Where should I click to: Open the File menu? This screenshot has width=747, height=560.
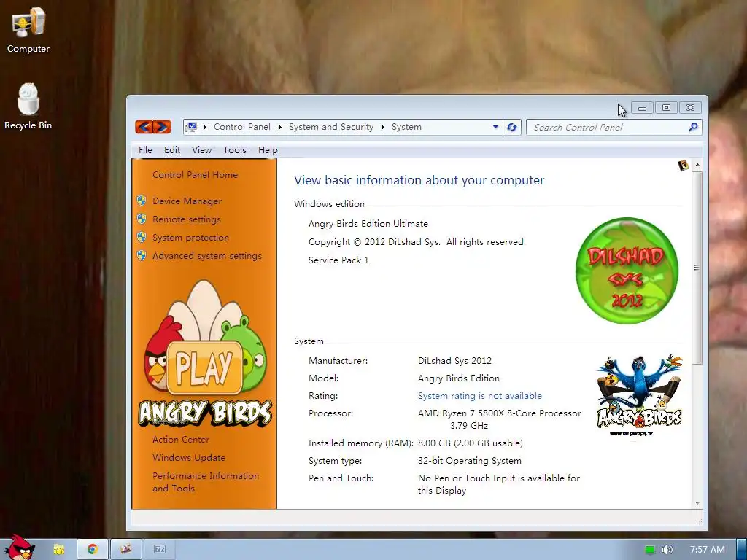(145, 150)
